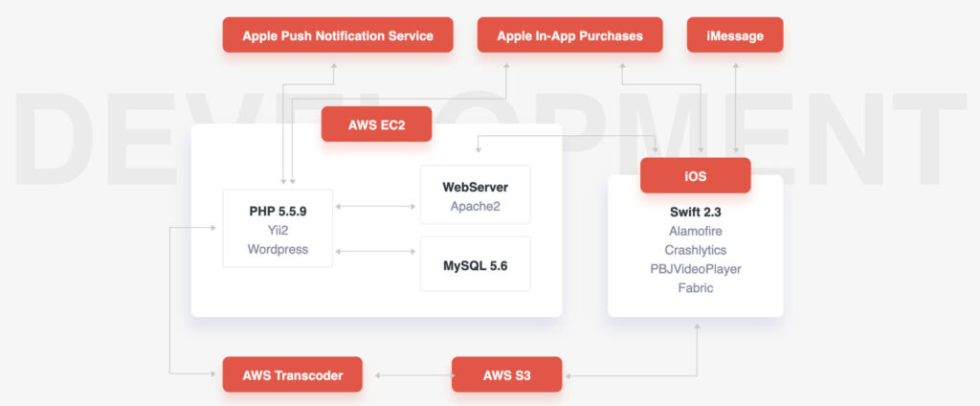
Task: Click the Crashlytics text
Action: pyautogui.click(x=696, y=250)
